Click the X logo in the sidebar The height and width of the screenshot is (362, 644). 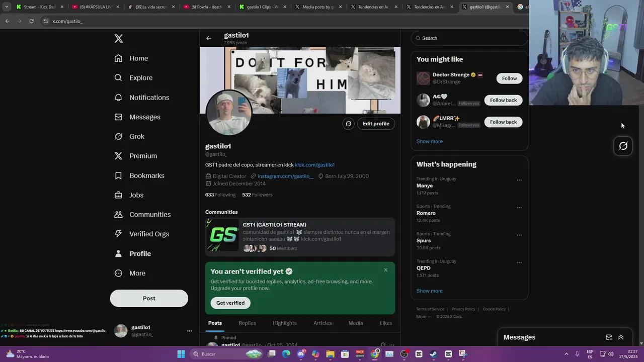(118, 39)
